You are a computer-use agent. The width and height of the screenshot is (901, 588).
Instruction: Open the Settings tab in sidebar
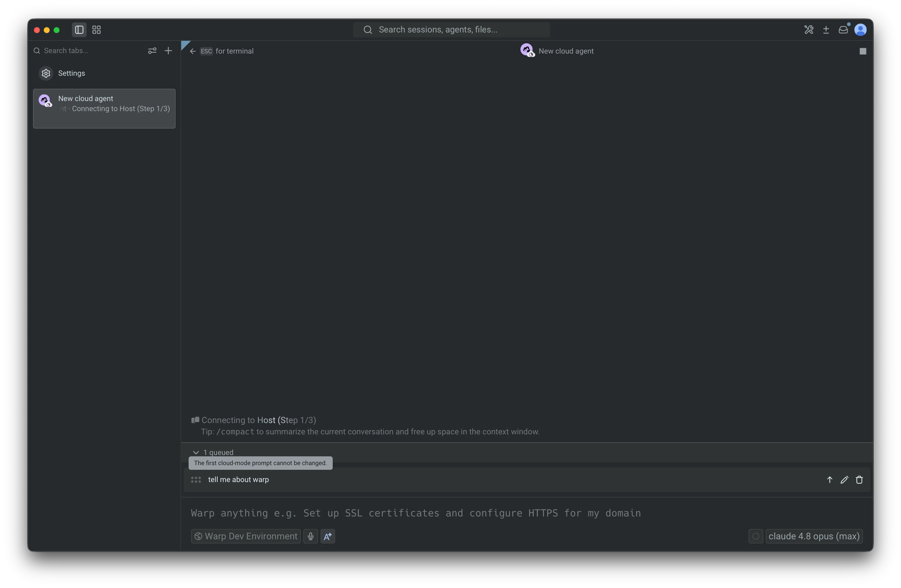click(104, 73)
